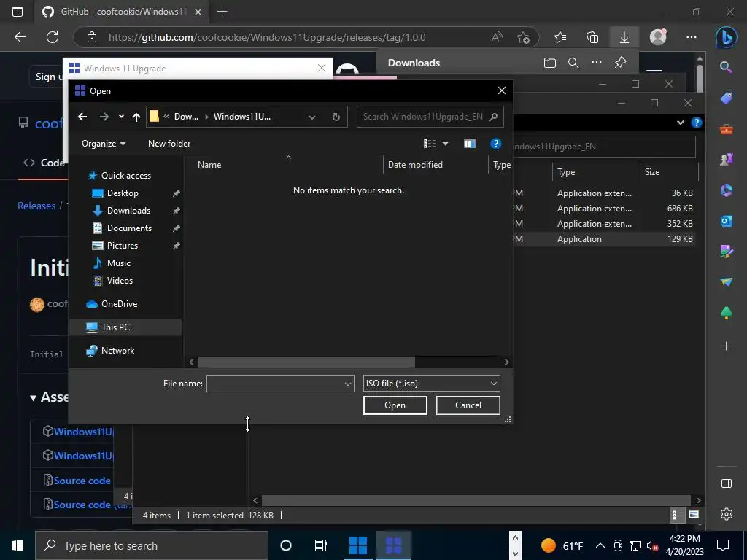Open Edge tab actions menu icon

coord(18,12)
